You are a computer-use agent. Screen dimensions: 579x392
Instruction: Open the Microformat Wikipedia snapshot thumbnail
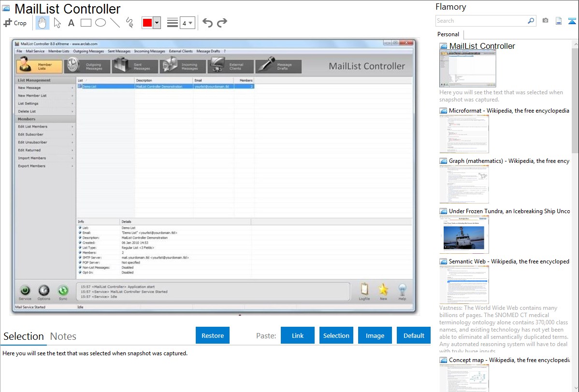click(464, 134)
